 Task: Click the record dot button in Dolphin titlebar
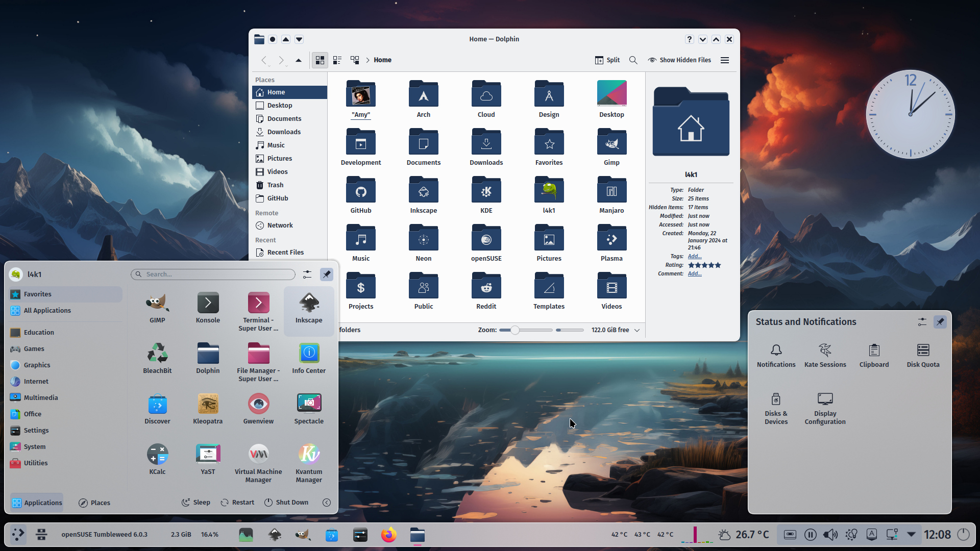[x=273, y=39]
